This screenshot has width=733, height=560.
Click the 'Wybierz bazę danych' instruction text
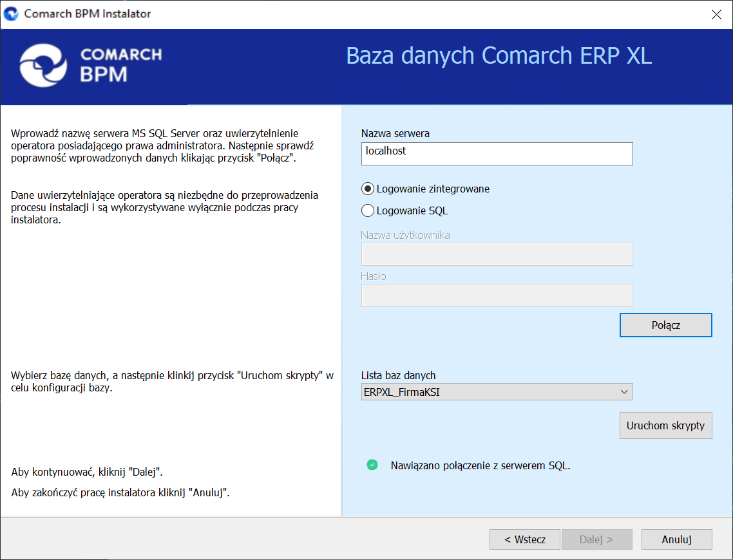pyautogui.click(x=172, y=382)
